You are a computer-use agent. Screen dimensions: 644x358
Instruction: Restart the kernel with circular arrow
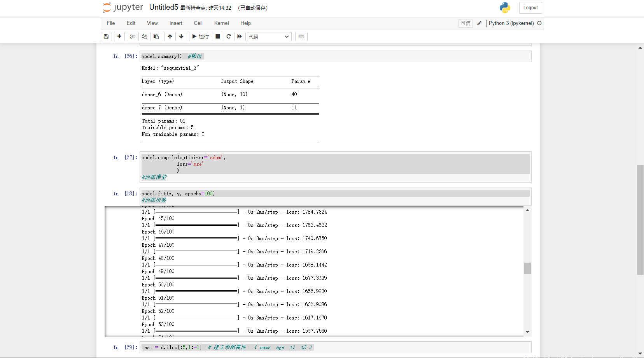[x=229, y=37]
